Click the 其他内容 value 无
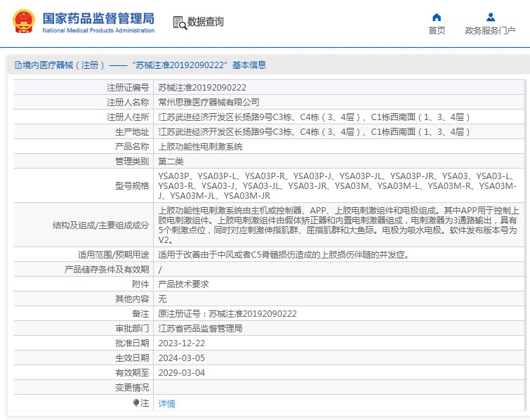Screen dimensions: 530x420 click(x=162, y=299)
